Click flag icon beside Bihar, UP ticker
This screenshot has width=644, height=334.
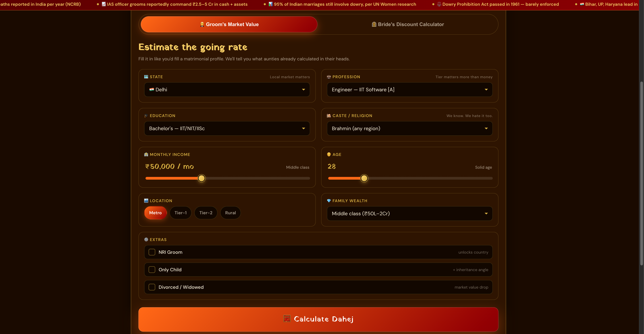pos(582,4)
